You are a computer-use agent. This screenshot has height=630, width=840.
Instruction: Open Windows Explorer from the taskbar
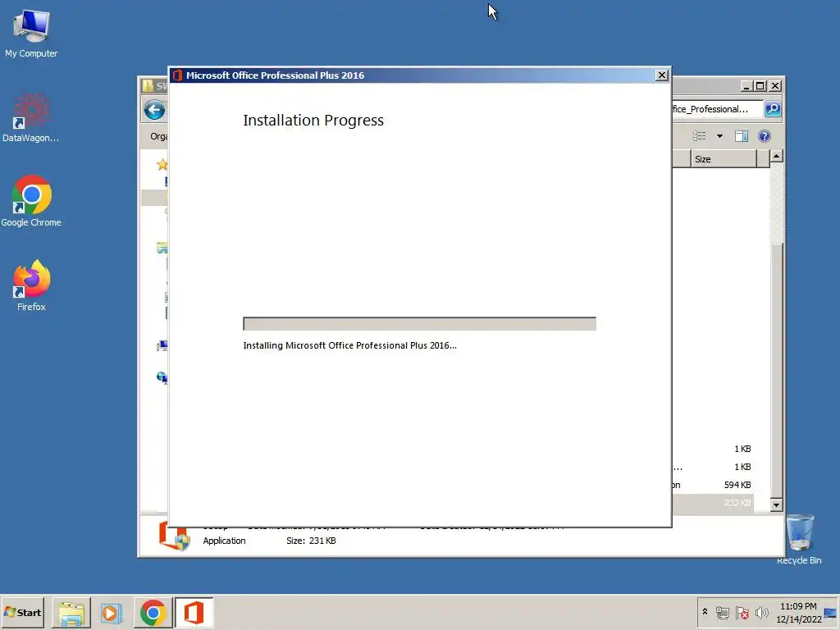tap(71, 613)
